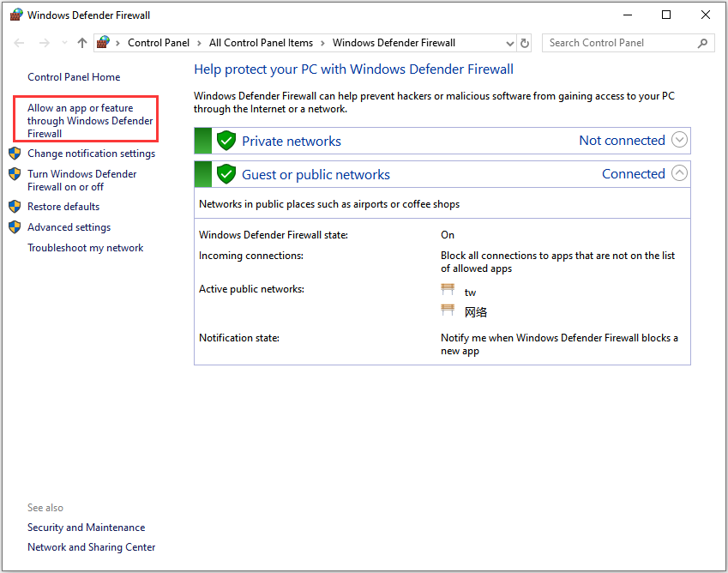Click Windows Defender Firewall state label
This screenshot has width=728, height=573.
click(274, 235)
